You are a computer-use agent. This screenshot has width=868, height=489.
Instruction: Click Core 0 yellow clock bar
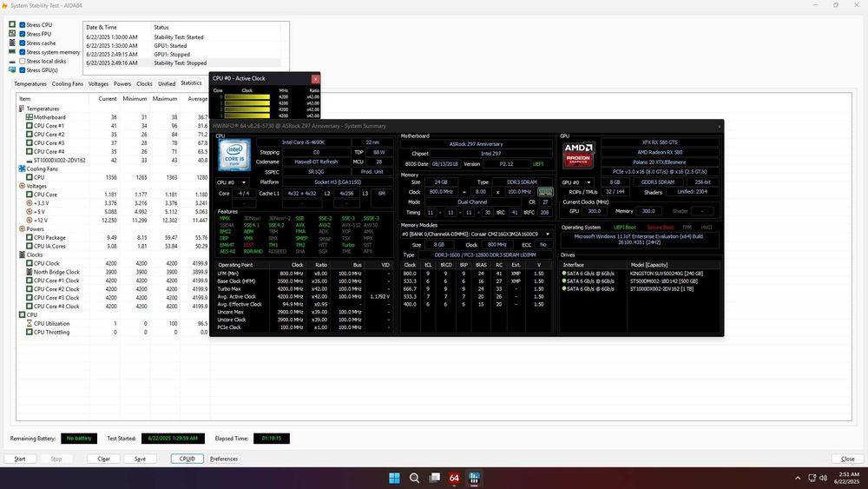247,97
